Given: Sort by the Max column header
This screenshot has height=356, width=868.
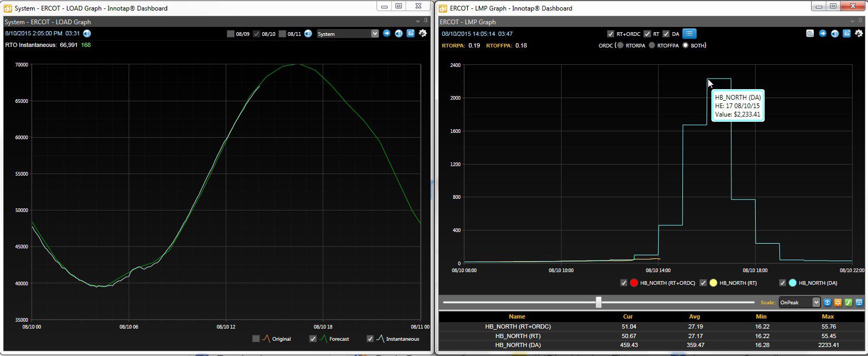Looking at the screenshot, I should pos(828,316).
